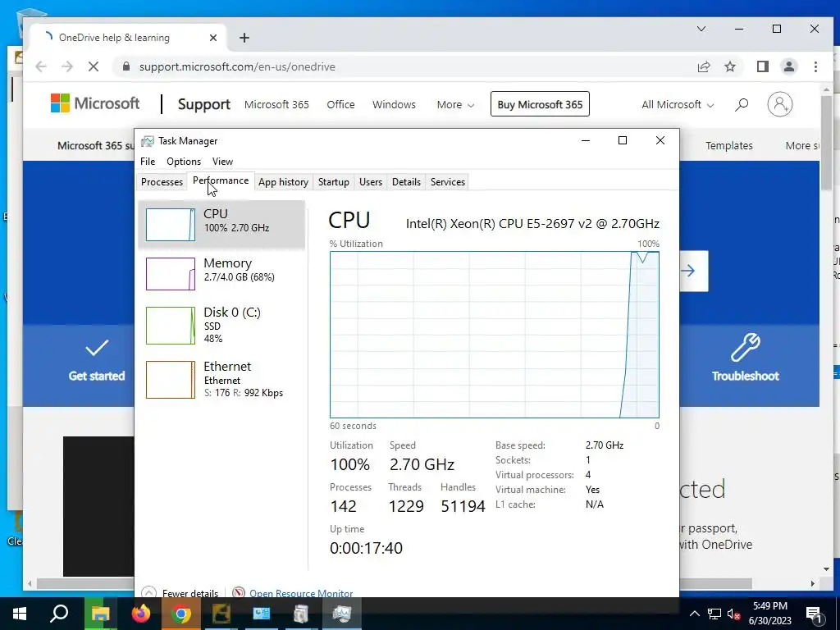Select the Ethernet entry in Task Manager

coord(221,379)
